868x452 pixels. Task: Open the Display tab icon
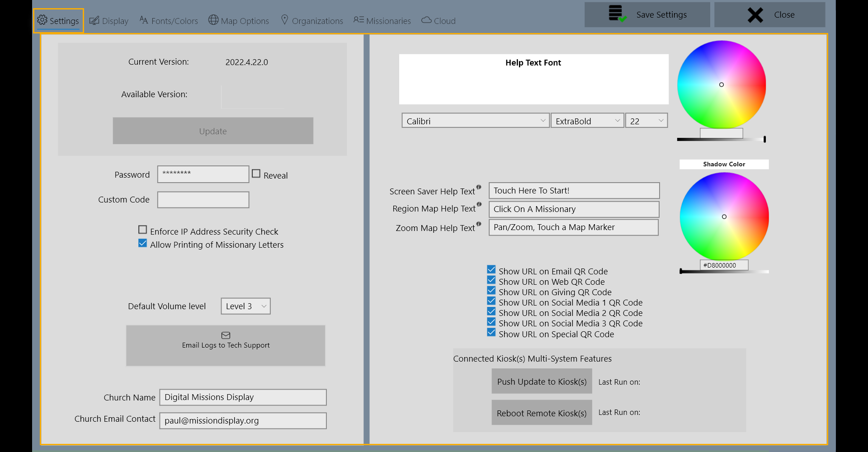[x=94, y=20]
